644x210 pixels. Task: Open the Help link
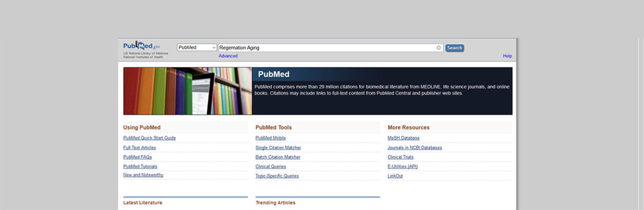[x=507, y=56]
